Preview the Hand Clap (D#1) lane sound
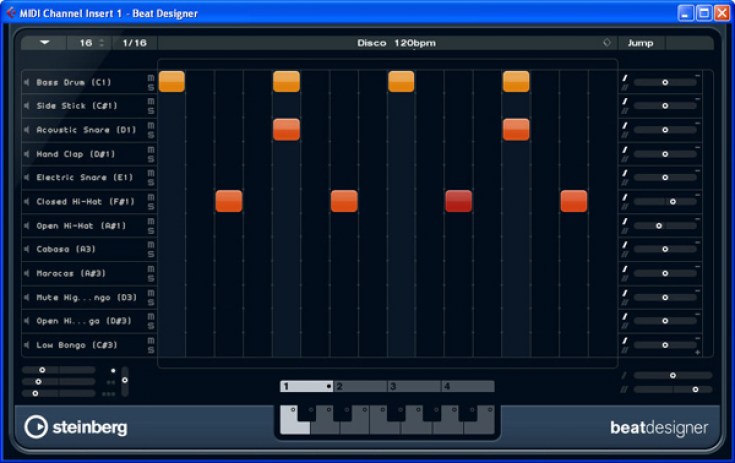735x463 pixels. pyautogui.click(x=27, y=154)
